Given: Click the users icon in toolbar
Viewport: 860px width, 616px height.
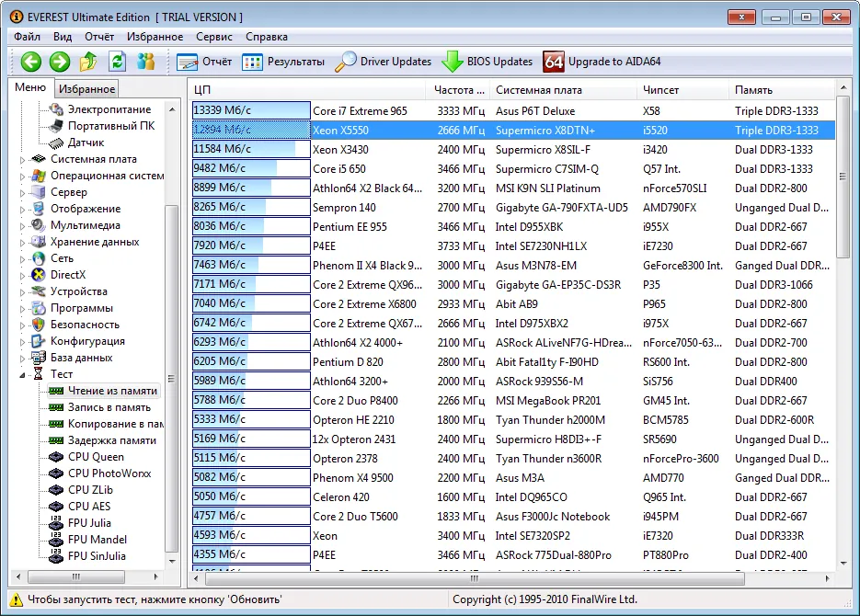Looking at the screenshot, I should pos(145,62).
